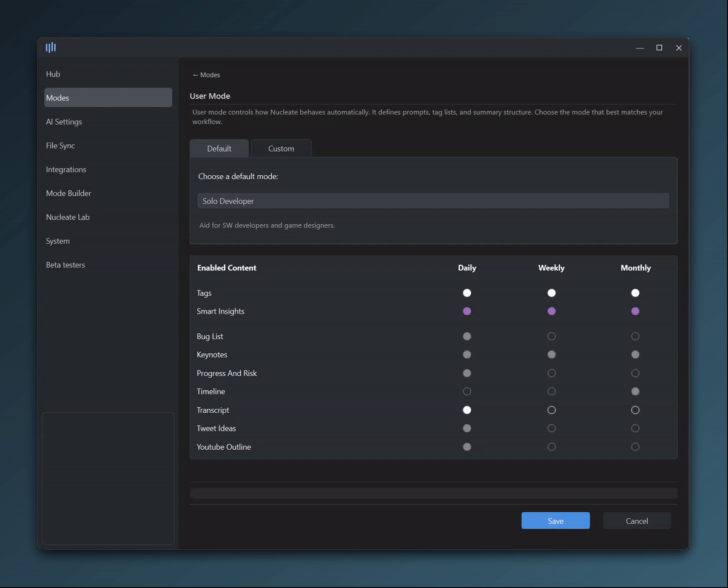
Task: Open AI Settings page
Action: coord(108,122)
